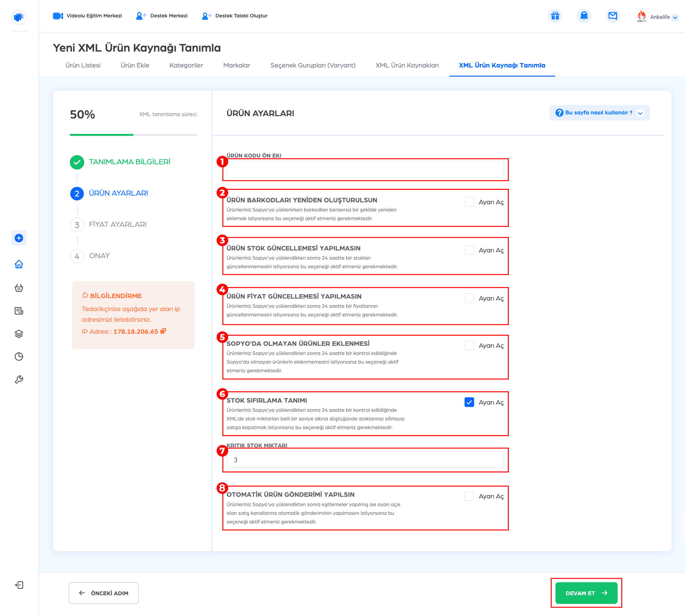685x616 pixels.
Task: Open the wrench settings sidebar icon
Action: 19,380
